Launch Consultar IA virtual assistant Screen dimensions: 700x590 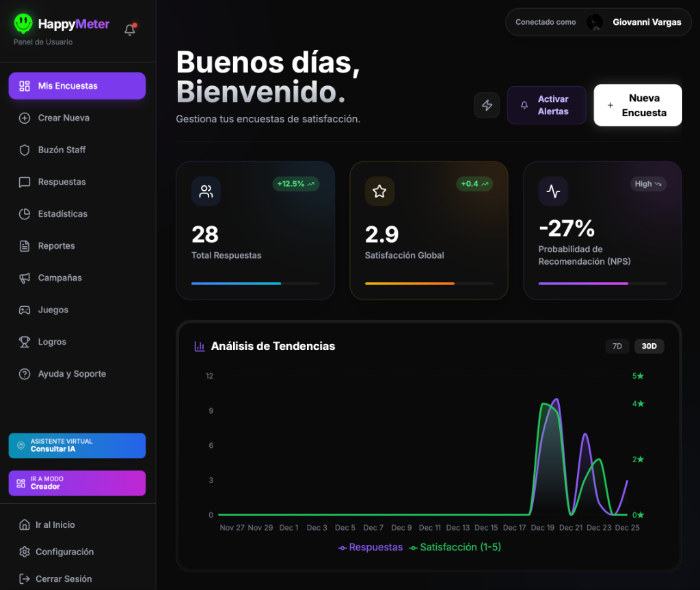click(77, 446)
